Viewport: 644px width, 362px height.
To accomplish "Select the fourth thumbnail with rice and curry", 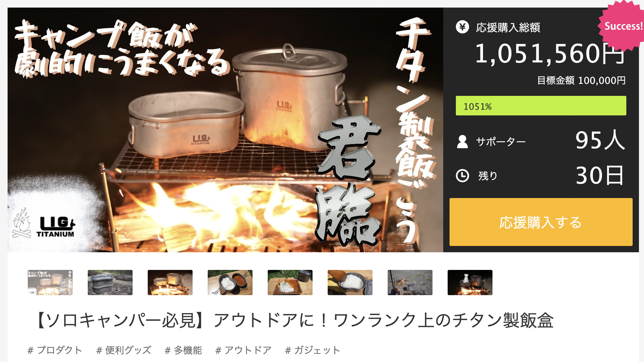I will tap(230, 283).
